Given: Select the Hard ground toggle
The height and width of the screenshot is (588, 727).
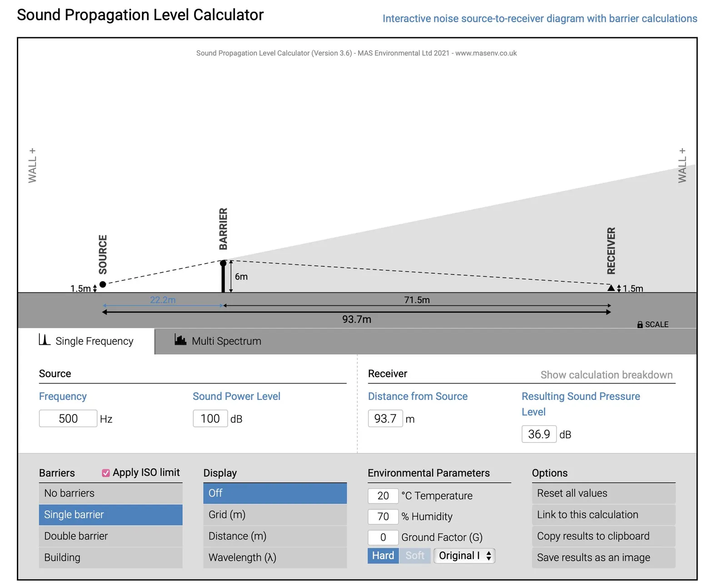Looking at the screenshot, I should pos(383,556).
